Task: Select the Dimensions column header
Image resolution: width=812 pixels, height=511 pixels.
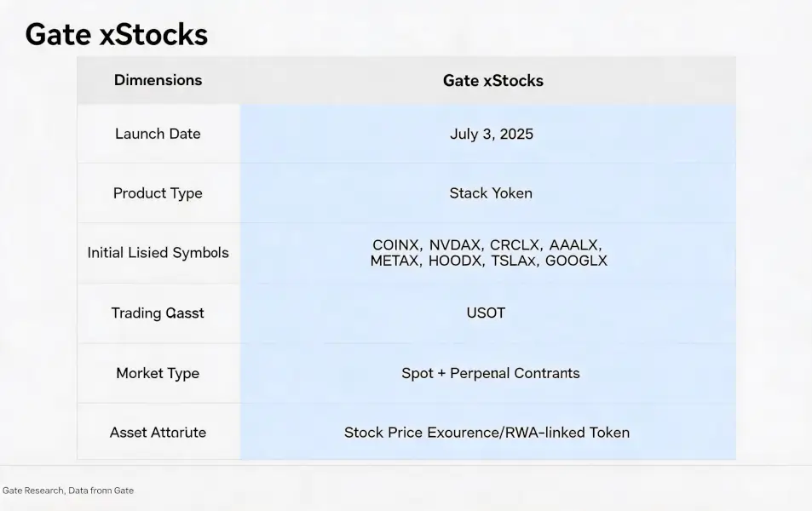Action: (x=158, y=80)
